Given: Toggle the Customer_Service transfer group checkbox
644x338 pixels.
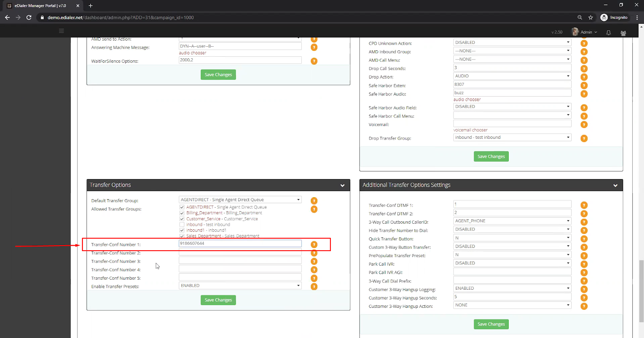Looking at the screenshot, I should point(182,219).
